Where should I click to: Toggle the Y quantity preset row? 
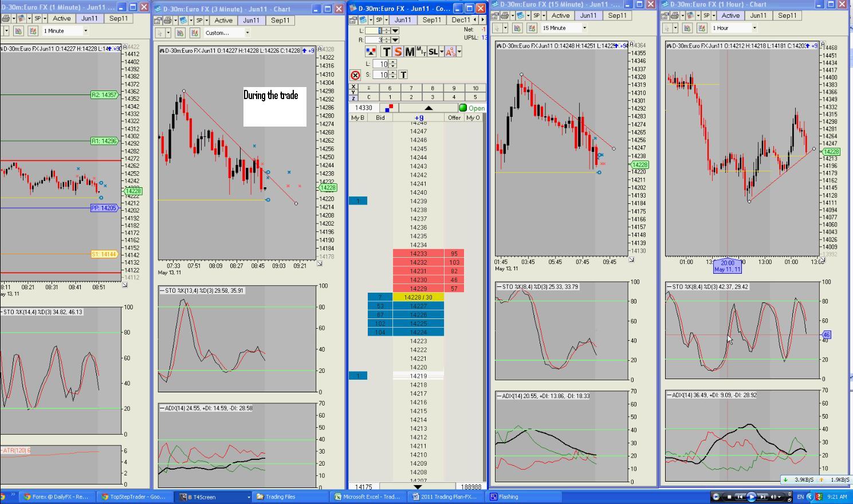click(353, 92)
